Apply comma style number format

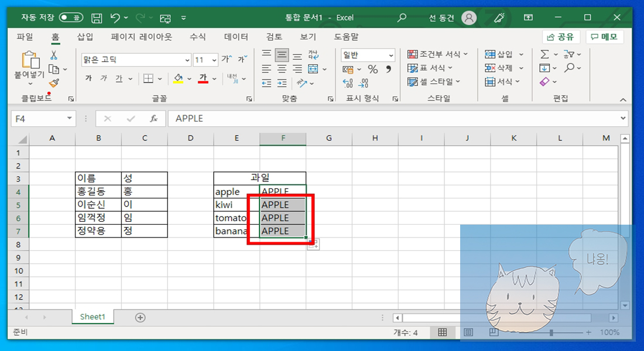(388, 70)
